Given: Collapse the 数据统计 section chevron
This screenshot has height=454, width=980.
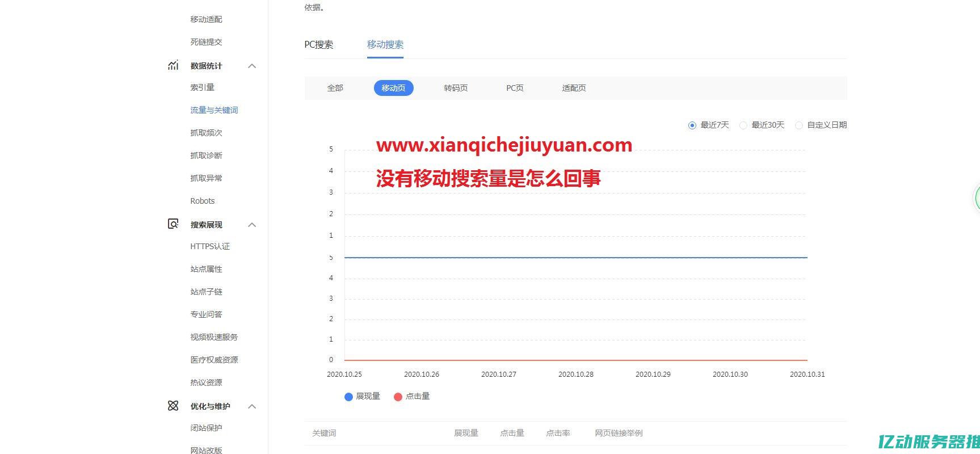Looking at the screenshot, I should [x=252, y=66].
